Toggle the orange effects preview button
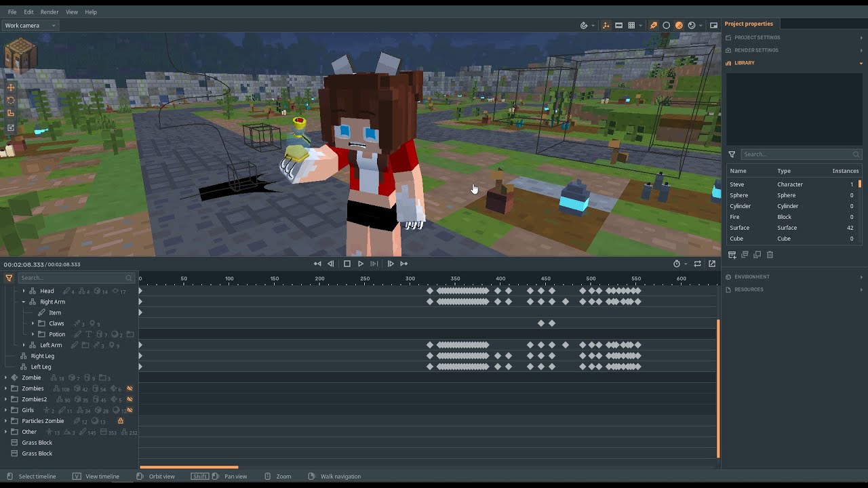868x488 pixels. click(679, 25)
